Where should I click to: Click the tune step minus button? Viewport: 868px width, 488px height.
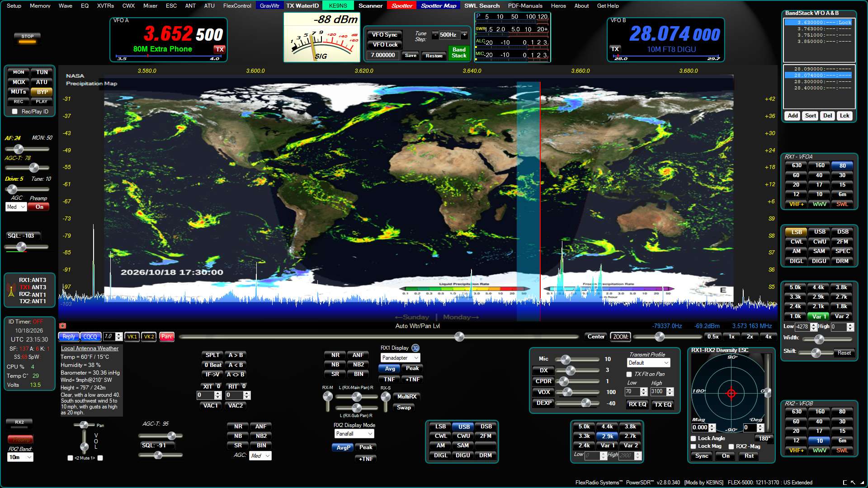tap(435, 35)
